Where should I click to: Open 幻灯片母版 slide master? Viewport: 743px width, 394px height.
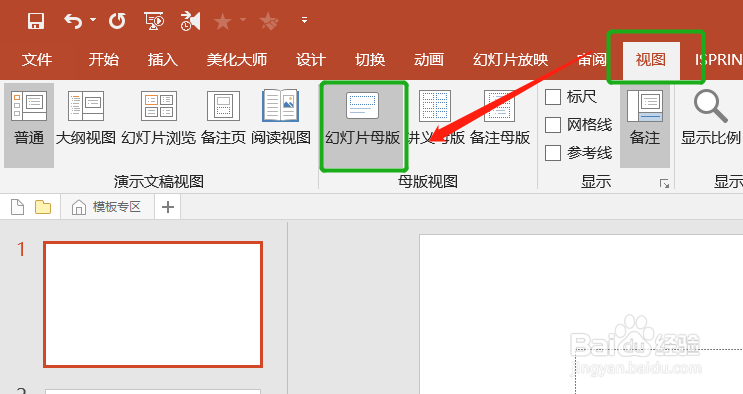click(x=363, y=126)
